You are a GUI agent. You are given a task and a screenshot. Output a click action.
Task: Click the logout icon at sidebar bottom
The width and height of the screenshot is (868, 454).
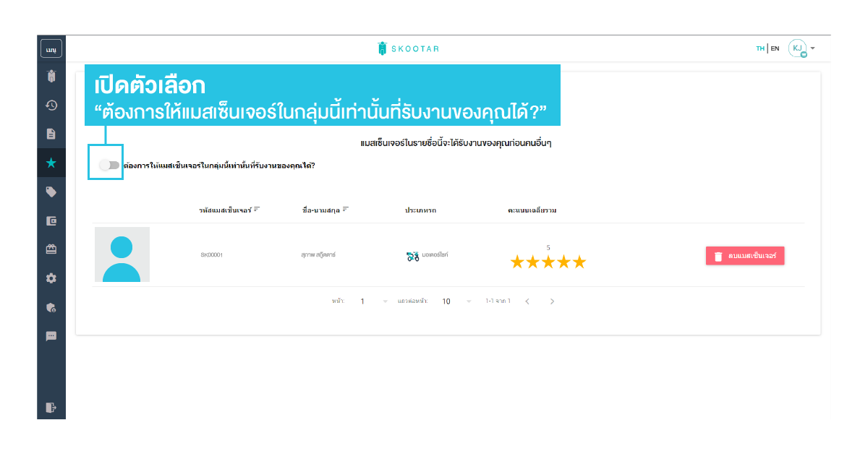pos(51,408)
